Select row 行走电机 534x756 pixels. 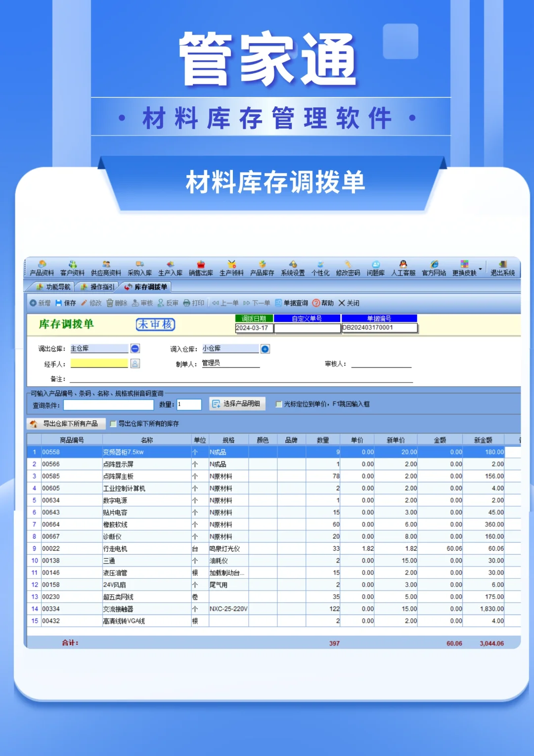click(273, 549)
